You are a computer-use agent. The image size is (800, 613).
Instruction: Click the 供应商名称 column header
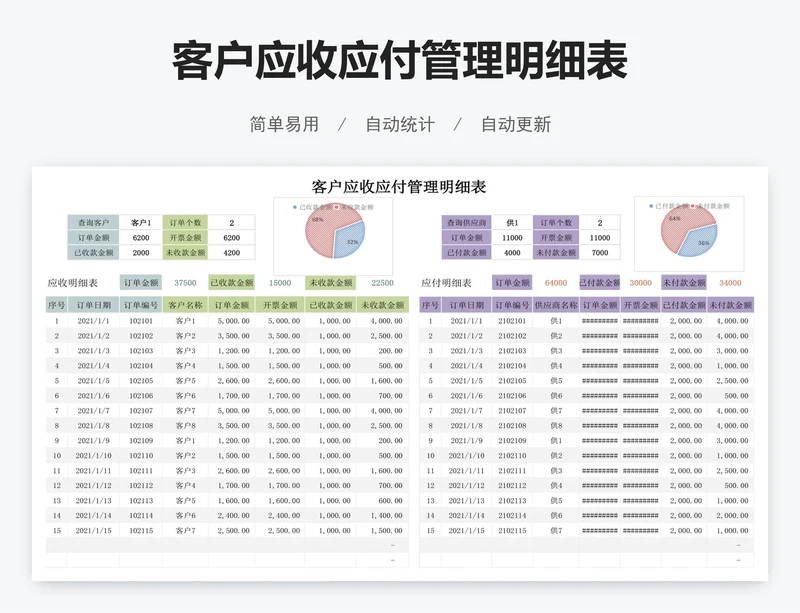click(556, 305)
